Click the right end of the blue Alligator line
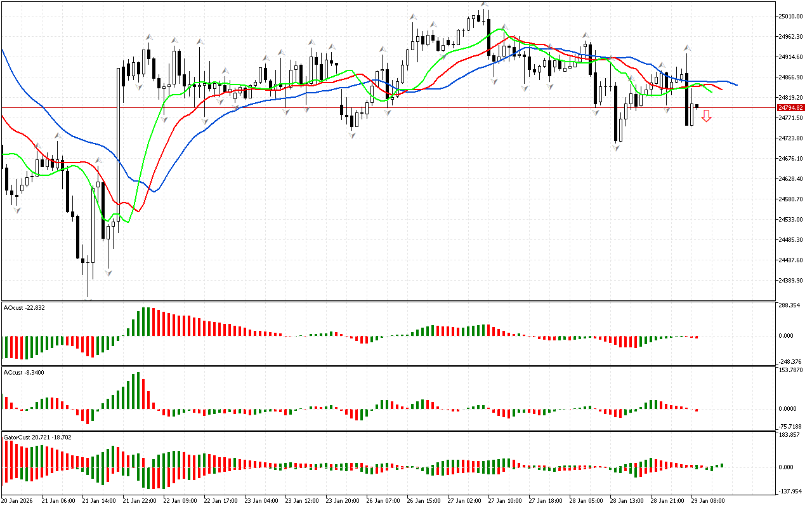 click(737, 84)
